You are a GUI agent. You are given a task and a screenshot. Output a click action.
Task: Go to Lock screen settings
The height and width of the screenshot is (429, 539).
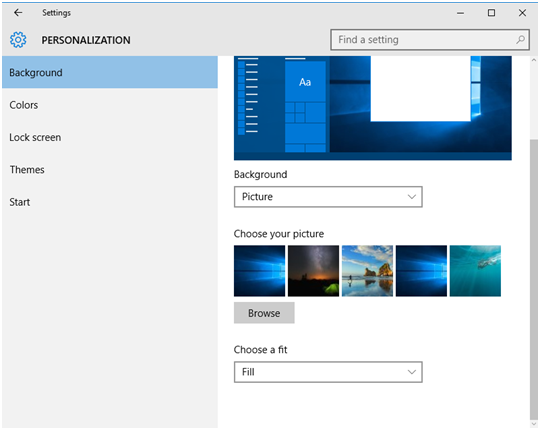coord(110,137)
